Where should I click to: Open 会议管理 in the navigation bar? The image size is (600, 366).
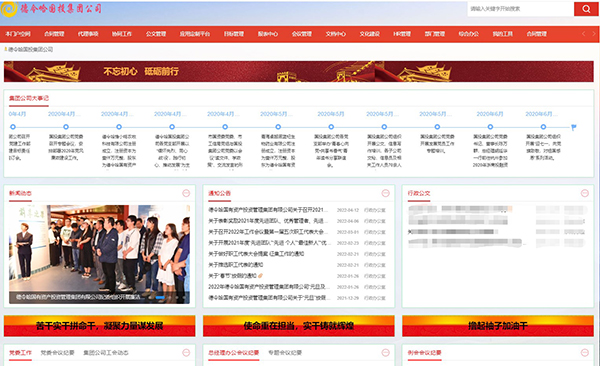click(302, 34)
